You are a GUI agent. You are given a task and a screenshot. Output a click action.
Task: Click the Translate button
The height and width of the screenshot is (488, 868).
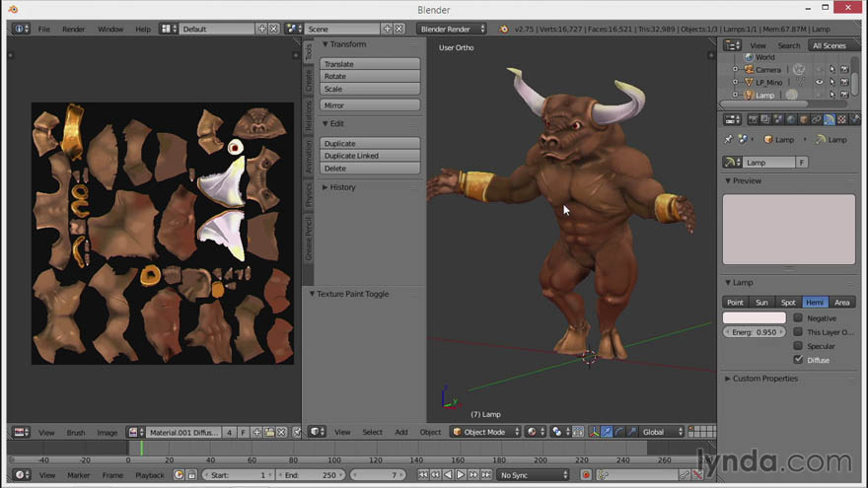click(x=369, y=64)
